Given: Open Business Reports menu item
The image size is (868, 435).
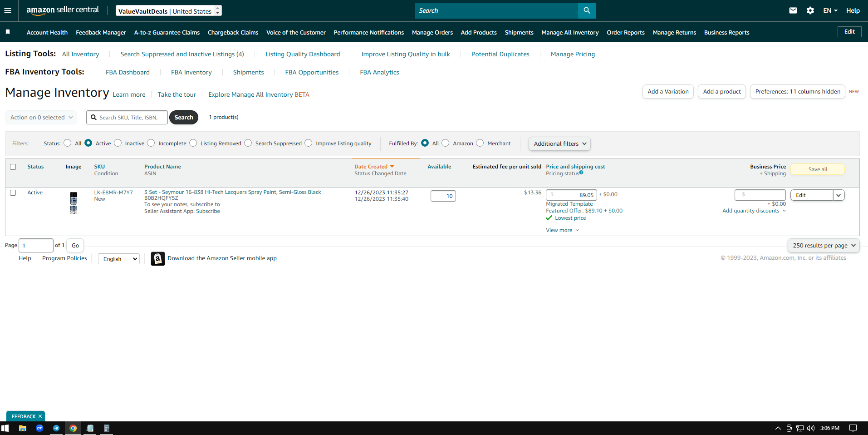Looking at the screenshot, I should (726, 32).
